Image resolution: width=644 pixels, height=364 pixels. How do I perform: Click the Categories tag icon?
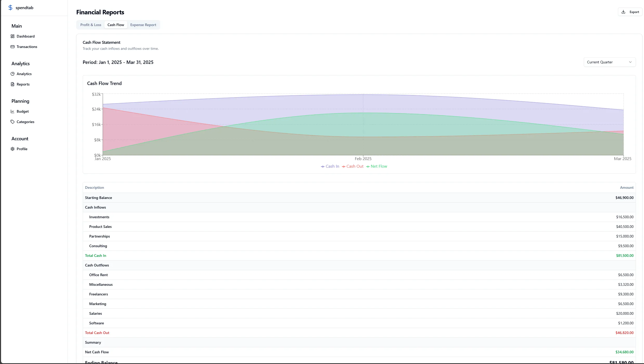[13, 122]
